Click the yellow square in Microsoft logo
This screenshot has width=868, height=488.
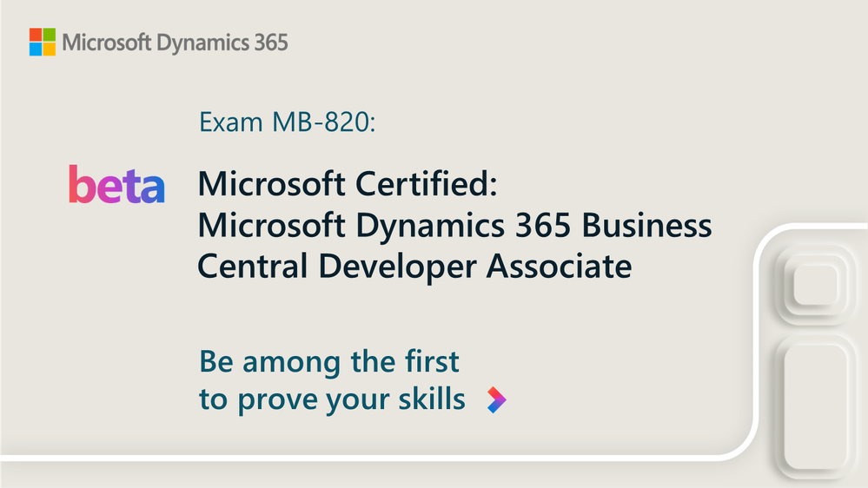(49, 49)
